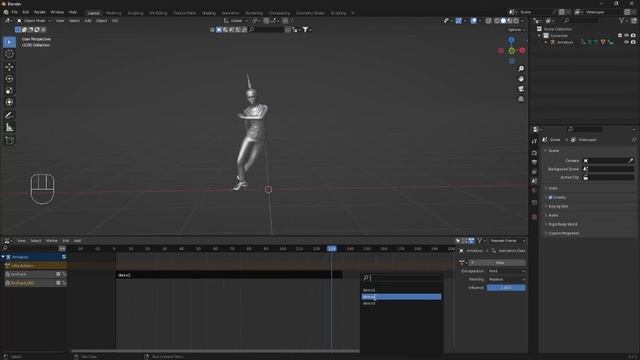Open the World properties tab icon

point(534,191)
